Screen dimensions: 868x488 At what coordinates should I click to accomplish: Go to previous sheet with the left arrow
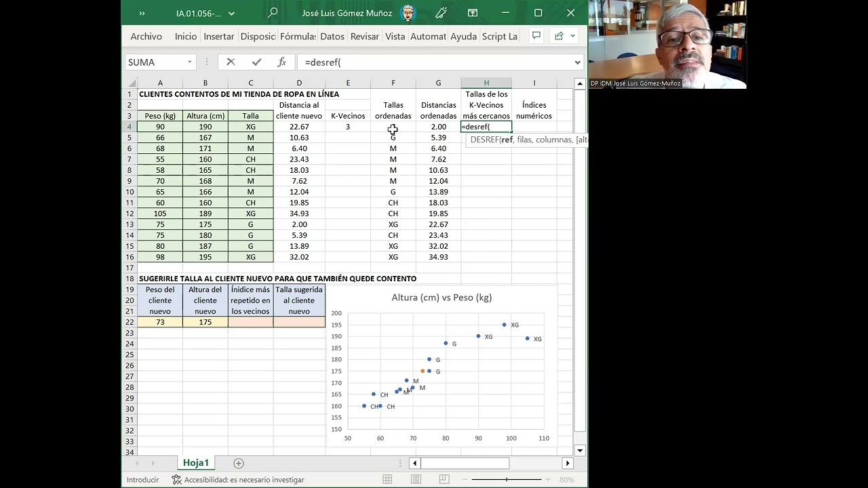coord(138,463)
